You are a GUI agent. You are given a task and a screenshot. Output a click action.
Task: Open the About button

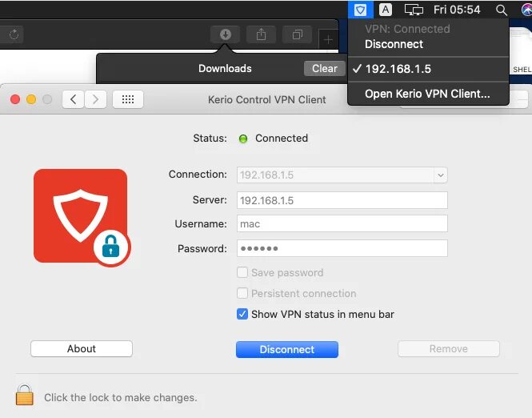click(x=82, y=348)
